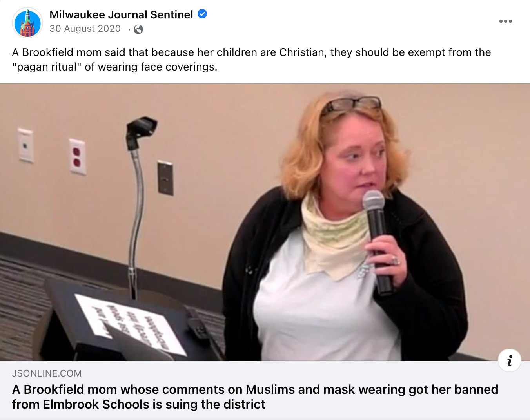Click the clock tower logo avatar
This screenshot has width=530, height=420.
(27, 23)
